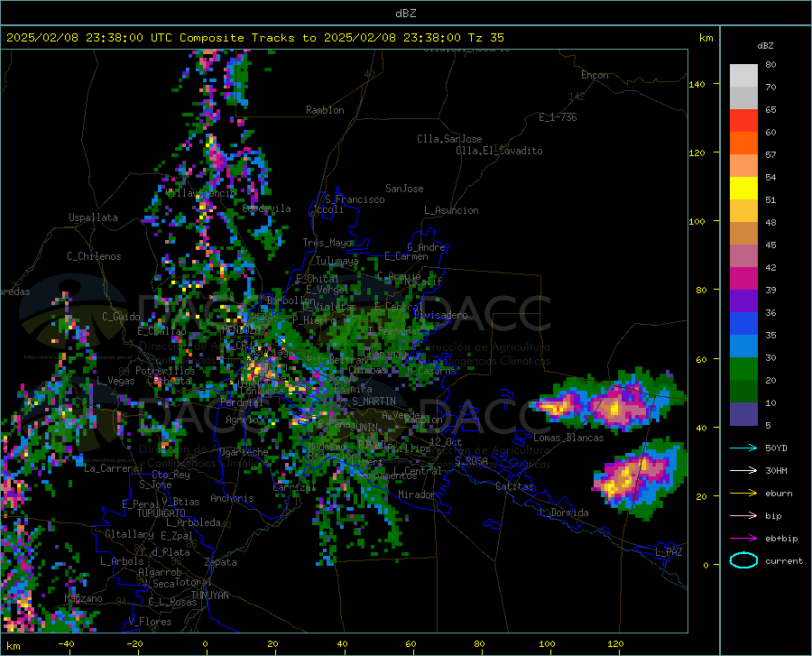Click the L_Vegas map label

pyautogui.click(x=115, y=381)
